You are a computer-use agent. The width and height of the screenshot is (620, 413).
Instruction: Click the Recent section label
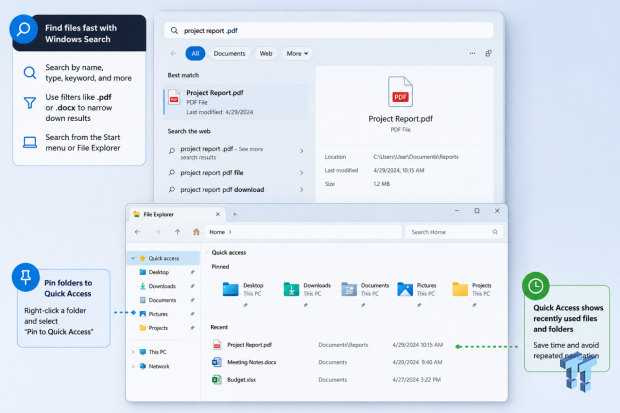coord(219,327)
